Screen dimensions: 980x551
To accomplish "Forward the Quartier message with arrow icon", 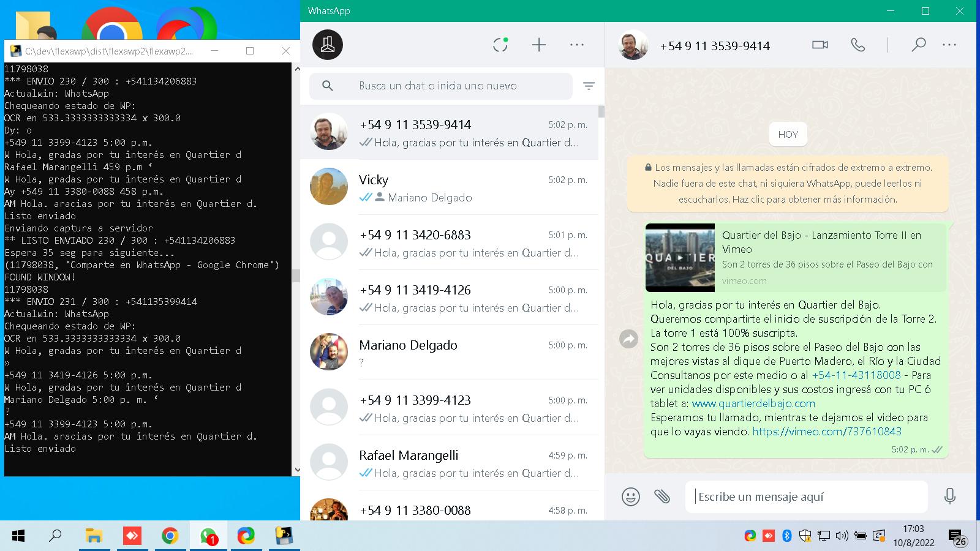I will click(x=629, y=339).
